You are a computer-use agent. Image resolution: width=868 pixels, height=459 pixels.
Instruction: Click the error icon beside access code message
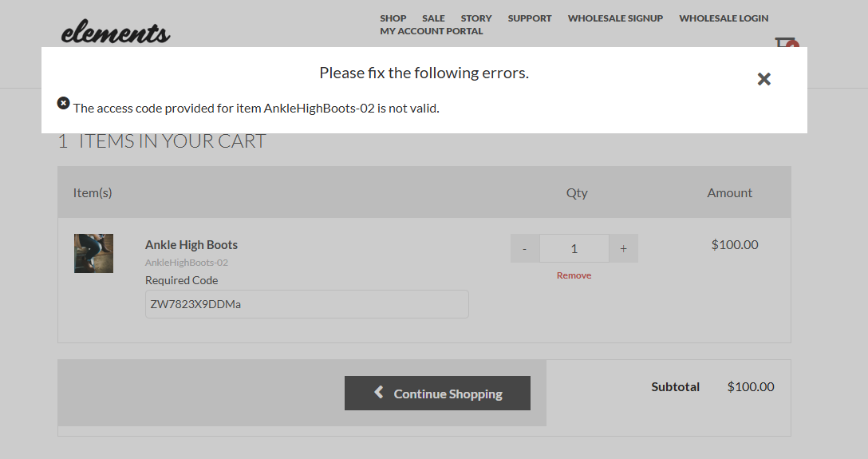(64, 103)
